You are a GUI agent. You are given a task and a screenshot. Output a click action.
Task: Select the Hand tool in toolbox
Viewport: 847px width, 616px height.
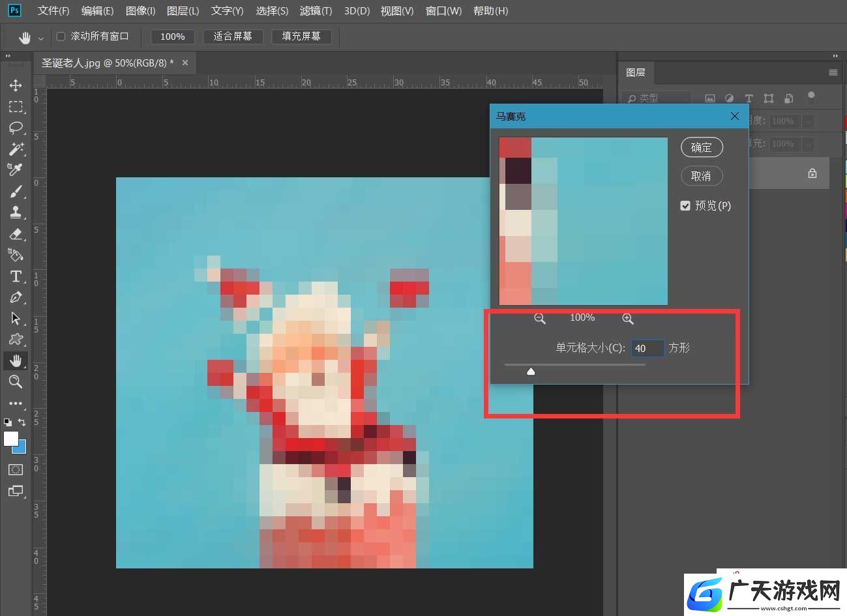16,360
